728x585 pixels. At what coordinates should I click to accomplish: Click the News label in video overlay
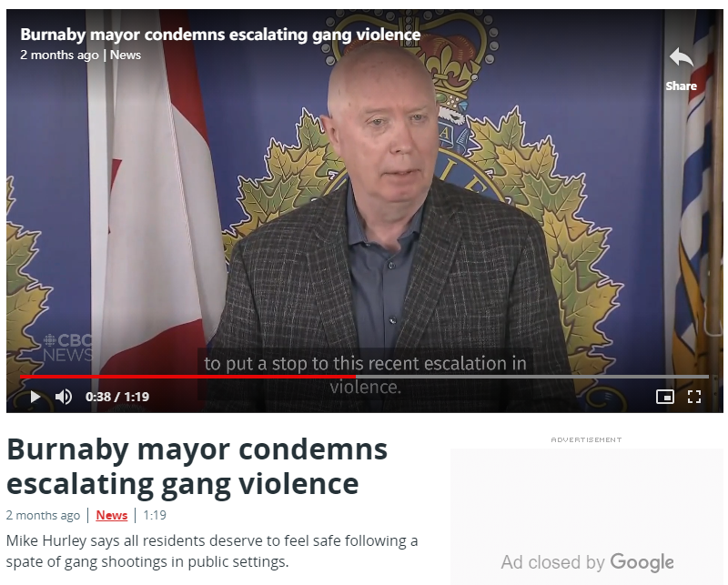[x=126, y=55]
